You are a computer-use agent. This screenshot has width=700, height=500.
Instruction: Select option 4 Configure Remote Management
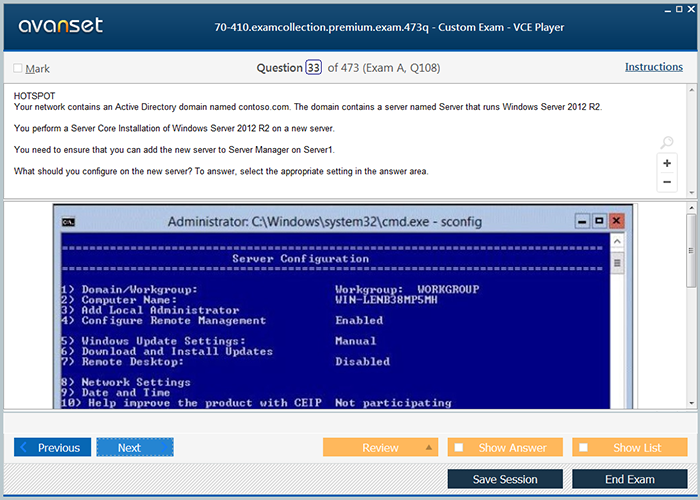[x=163, y=321]
